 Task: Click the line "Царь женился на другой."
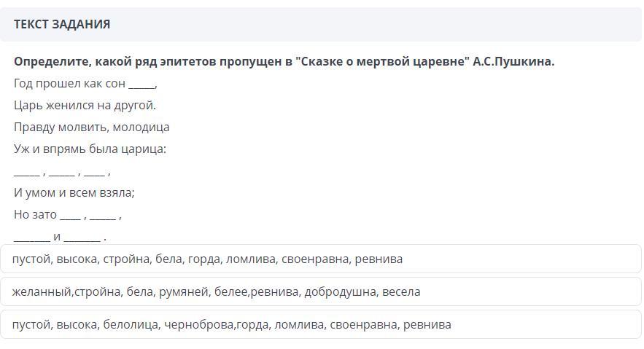(85, 106)
